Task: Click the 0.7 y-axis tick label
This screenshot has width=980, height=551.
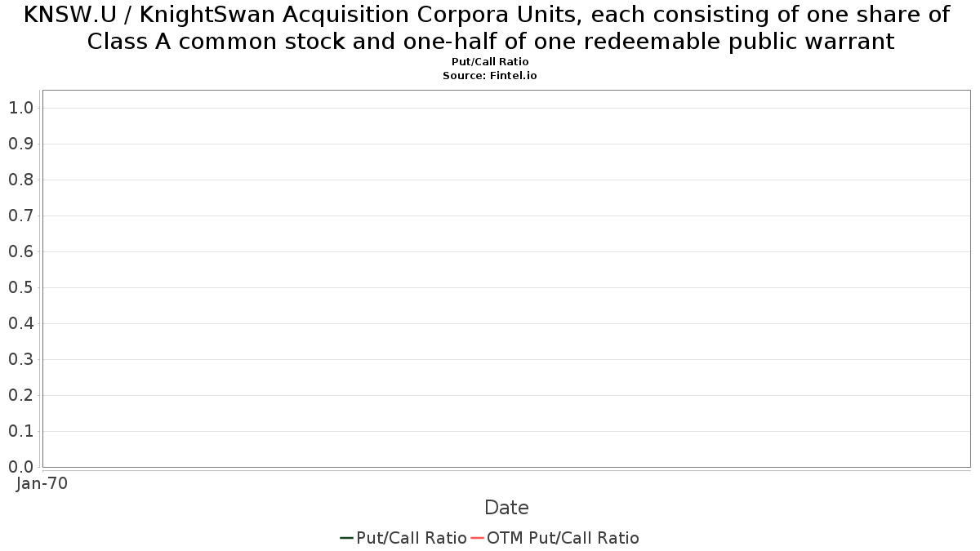Action: 20,216
